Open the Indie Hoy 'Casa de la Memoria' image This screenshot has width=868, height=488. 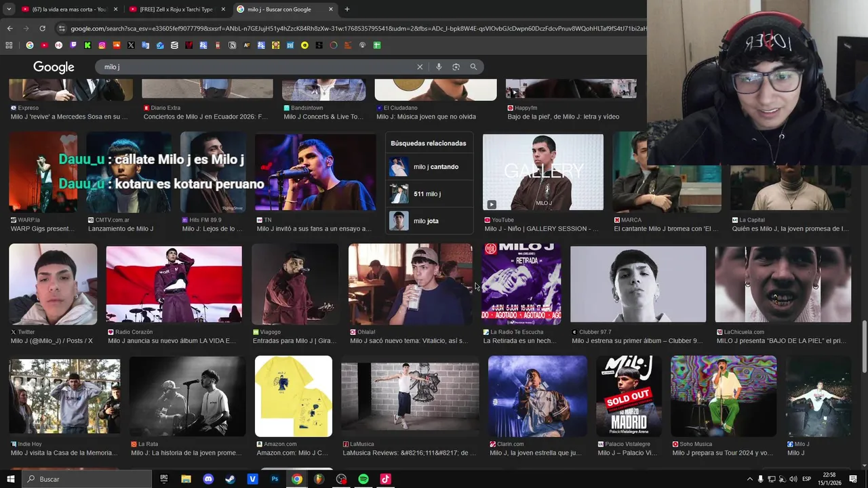pyautogui.click(x=64, y=396)
